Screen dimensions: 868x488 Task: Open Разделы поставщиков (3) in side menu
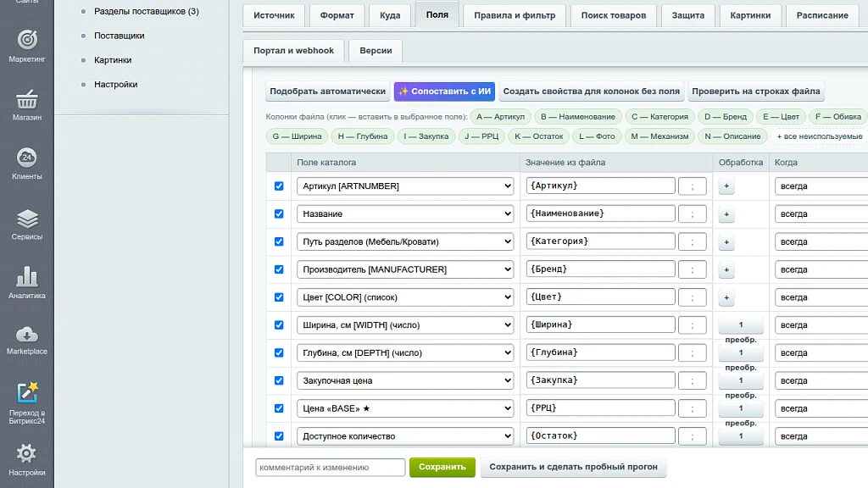[x=146, y=11]
